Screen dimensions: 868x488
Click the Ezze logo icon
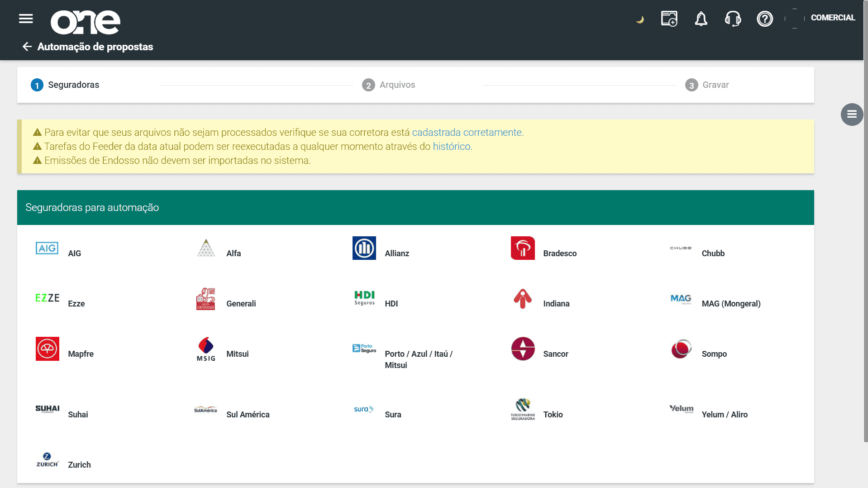coord(48,298)
